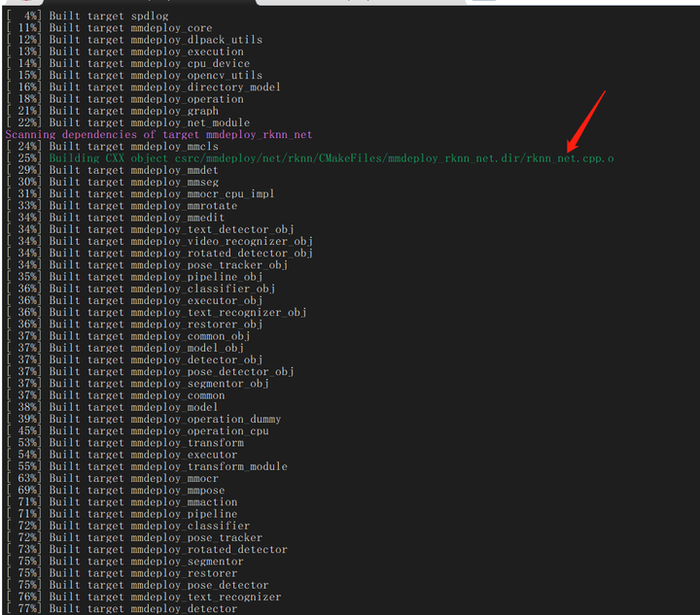This screenshot has height=615, width=700.
Task: Click 63% 'Built target mmdeploy_mmocr' line
Action: pyautogui.click(x=113, y=478)
